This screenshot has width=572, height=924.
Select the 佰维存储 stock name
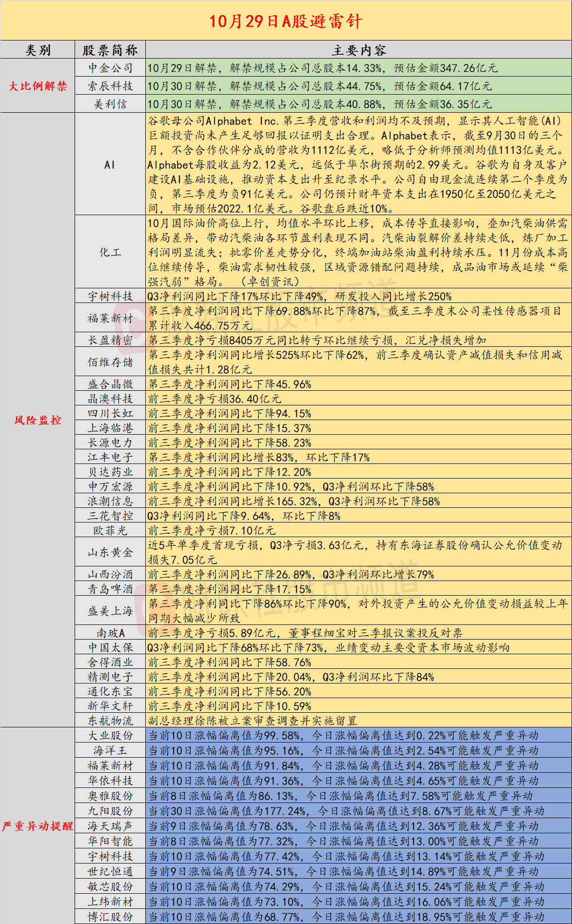tap(110, 362)
